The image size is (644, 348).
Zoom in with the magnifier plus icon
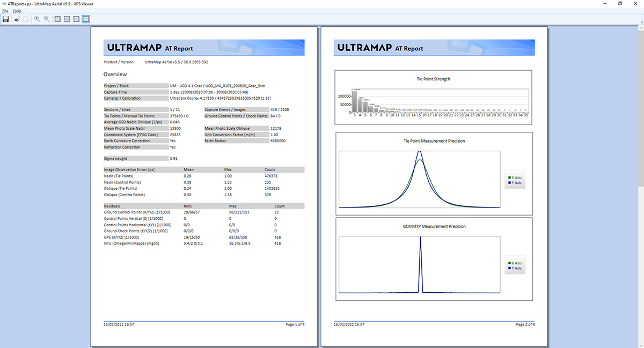[37, 19]
